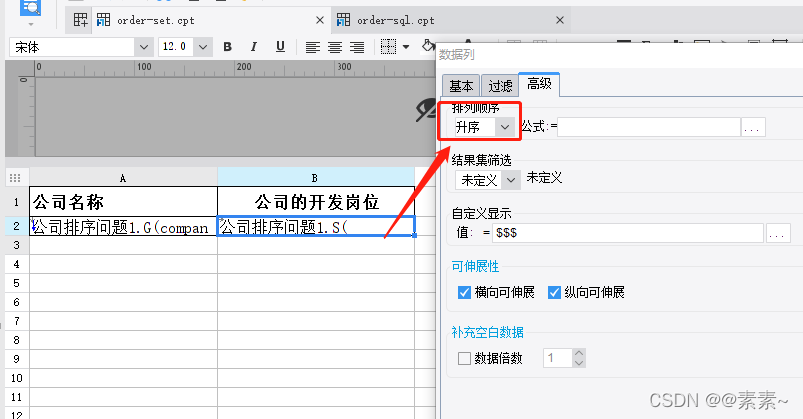The height and width of the screenshot is (419, 803).
Task: Increase 数据倍数 with the up arrow
Action: click(x=579, y=353)
